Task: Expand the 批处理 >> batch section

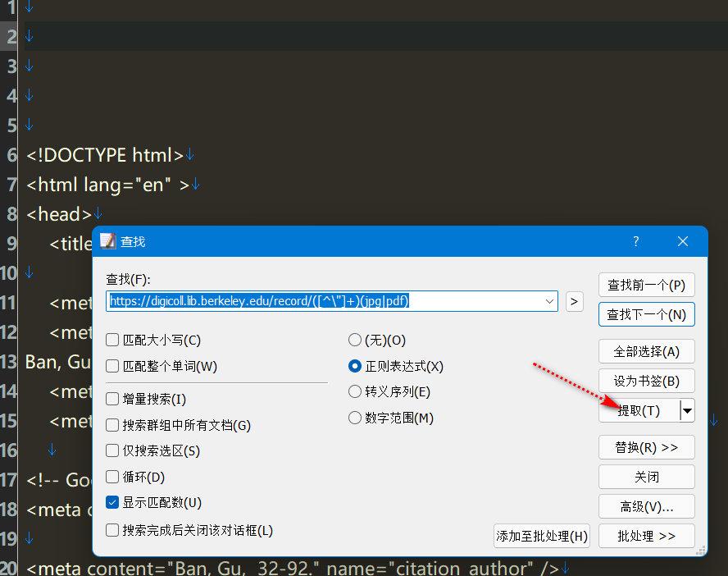Action: point(646,536)
